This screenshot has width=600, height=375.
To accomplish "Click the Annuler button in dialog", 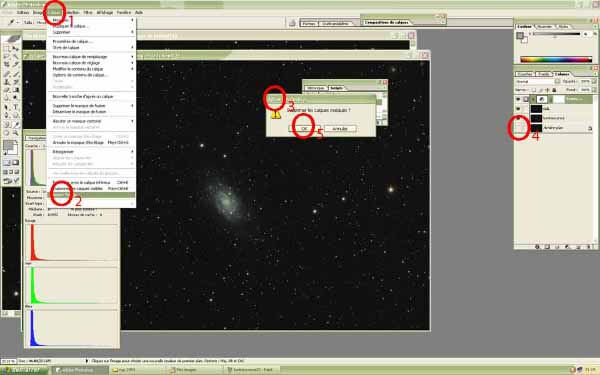I will tap(340, 129).
